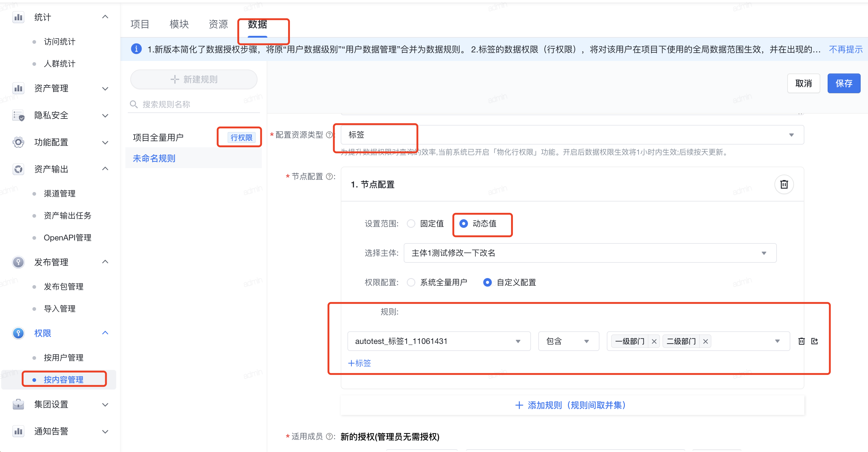Screen dimensions: 868x452
Task: Click the 隐私安全 sidebar icon
Action: (x=18, y=115)
